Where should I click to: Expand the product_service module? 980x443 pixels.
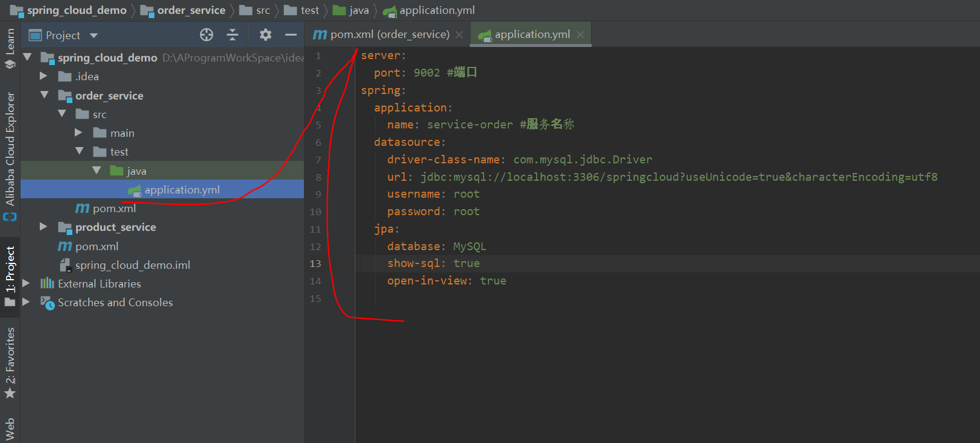[43, 227]
